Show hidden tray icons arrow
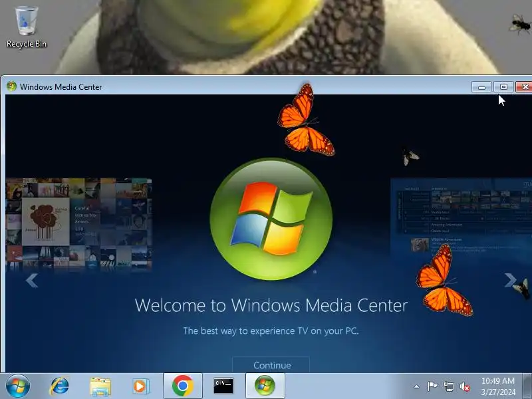This screenshot has width=532, height=399. tap(417, 386)
